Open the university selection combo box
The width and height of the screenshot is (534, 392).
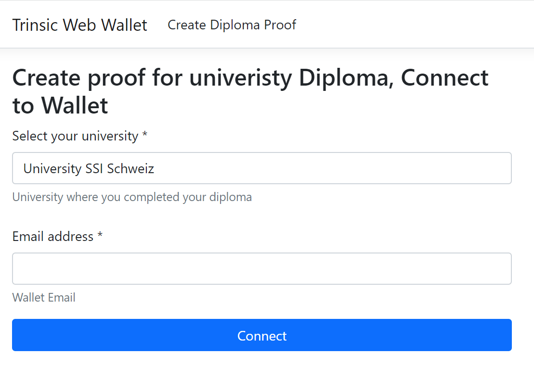point(261,168)
